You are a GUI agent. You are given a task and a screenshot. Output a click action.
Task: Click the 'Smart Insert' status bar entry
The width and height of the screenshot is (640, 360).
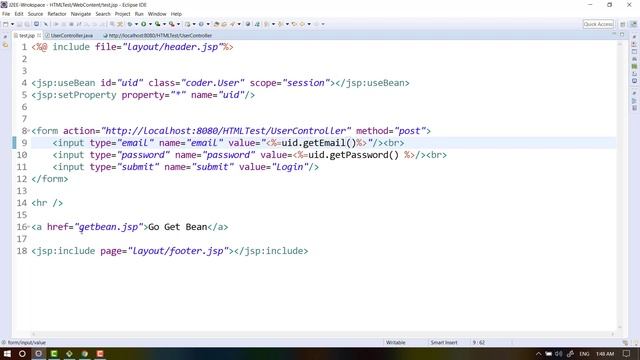pos(444,342)
